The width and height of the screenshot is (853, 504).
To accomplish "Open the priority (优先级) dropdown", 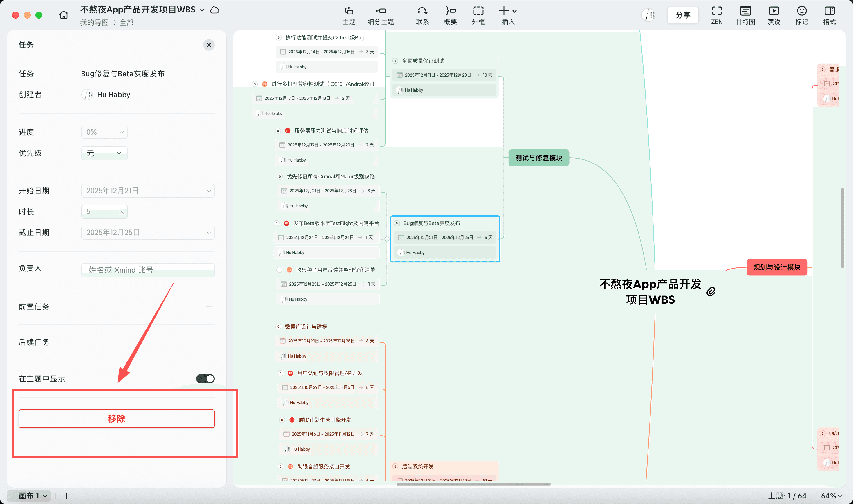I will 104,153.
